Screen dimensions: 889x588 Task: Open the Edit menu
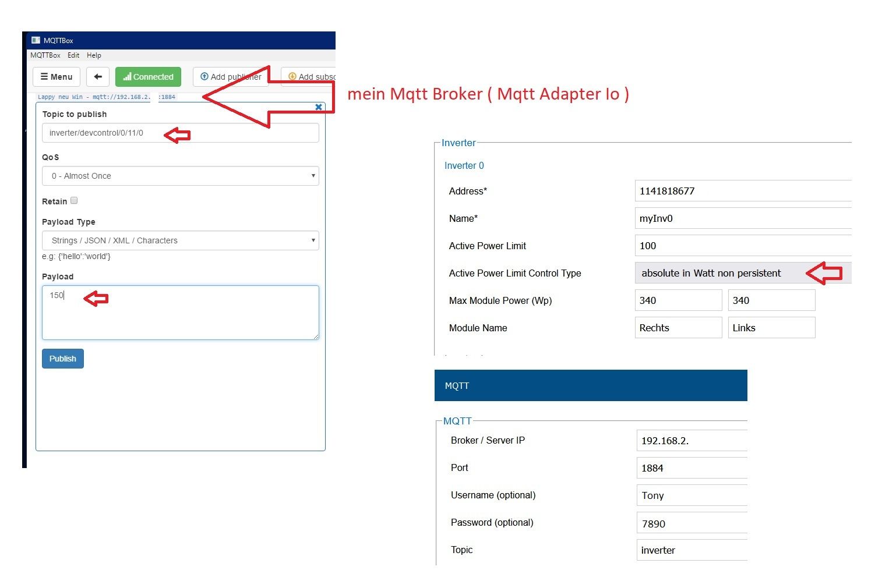(x=73, y=55)
